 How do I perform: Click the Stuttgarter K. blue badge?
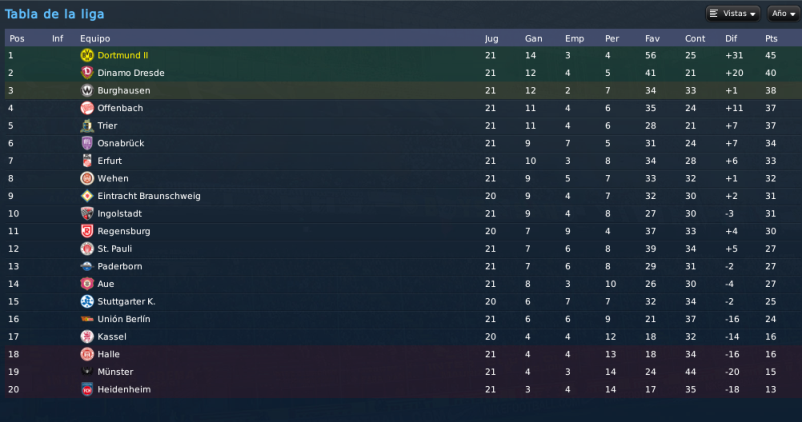87,301
